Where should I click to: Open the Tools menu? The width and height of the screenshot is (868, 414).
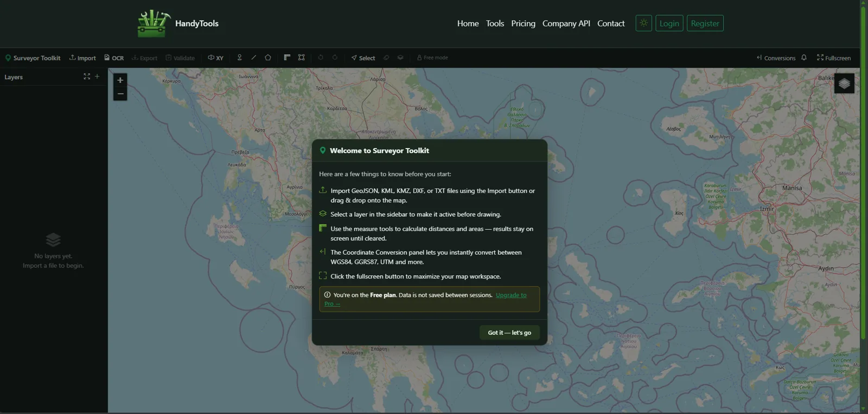click(495, 23)
